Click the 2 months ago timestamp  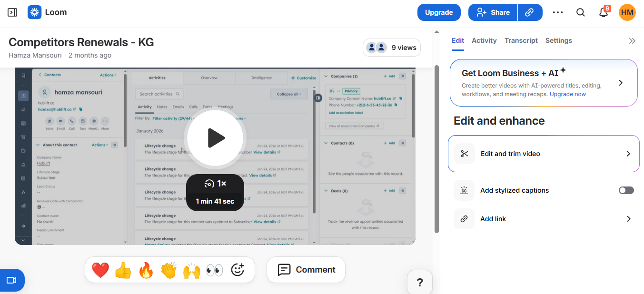click(90, 55)
